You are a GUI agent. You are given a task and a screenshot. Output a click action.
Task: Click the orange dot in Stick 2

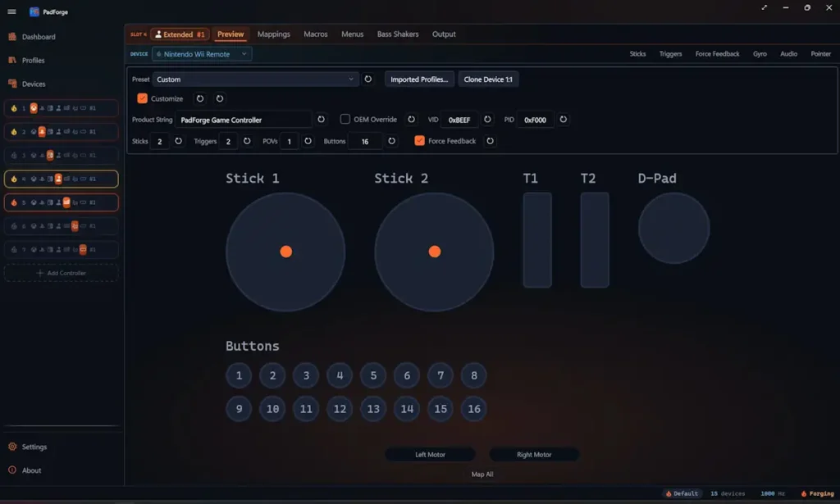tap(435, 252)
